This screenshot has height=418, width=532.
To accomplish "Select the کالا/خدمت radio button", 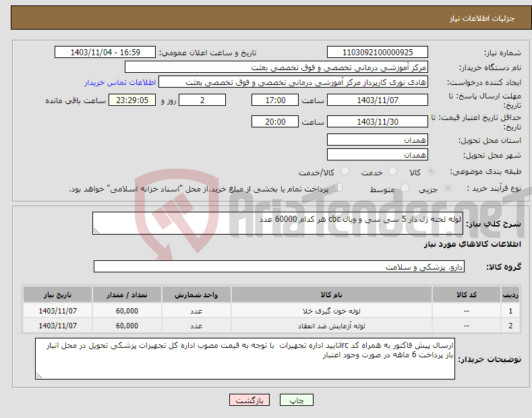I will click(345, 171).
